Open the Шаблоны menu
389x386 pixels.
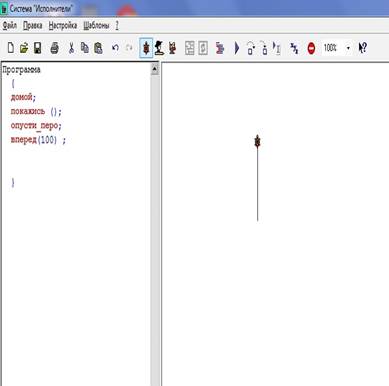click(x=96, y=26)
